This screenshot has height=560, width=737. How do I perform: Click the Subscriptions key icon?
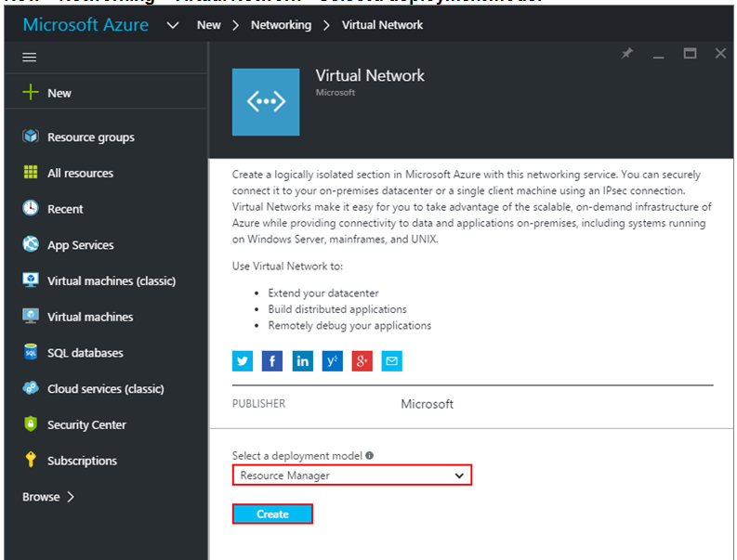coord(31,460)
